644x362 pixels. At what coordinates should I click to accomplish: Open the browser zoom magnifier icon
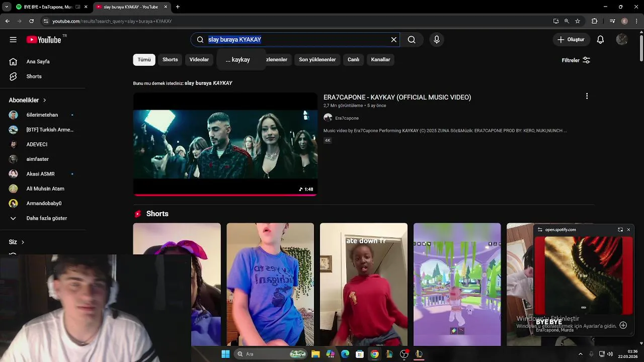(x=567, y=21)
